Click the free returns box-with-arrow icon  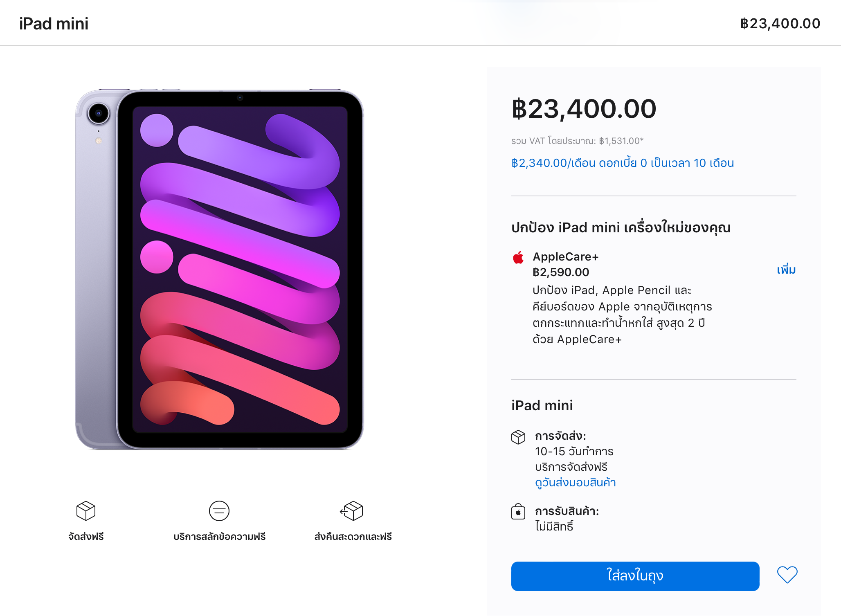click(x=352, y=511)
